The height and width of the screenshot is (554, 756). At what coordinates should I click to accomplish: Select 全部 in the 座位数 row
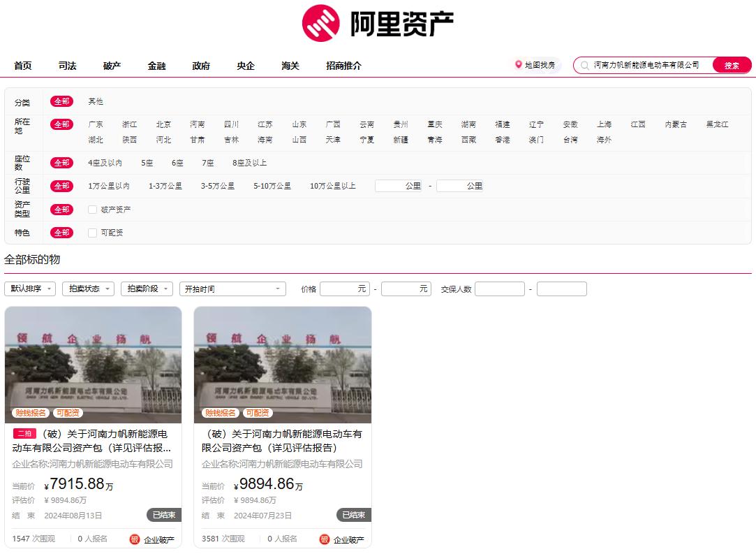pos(61,163)
